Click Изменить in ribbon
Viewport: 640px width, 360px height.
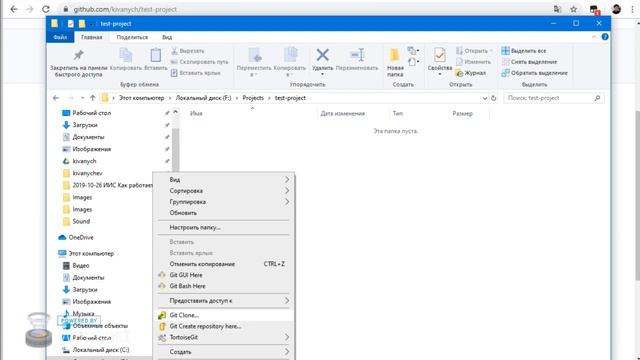pos(473,62)
